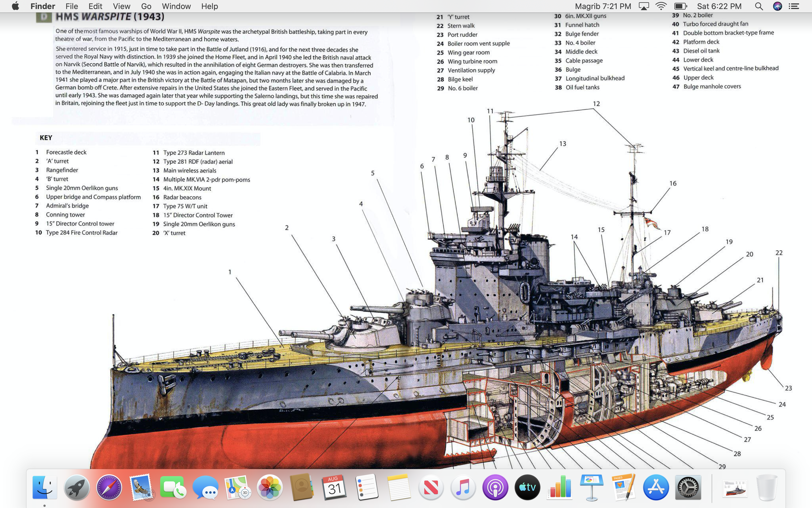Launch Apple TV app from dock

528,487
